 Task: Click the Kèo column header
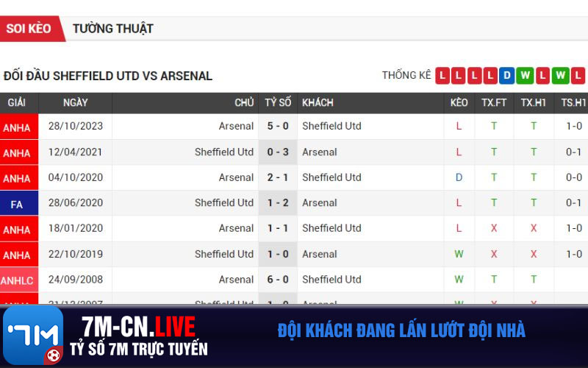click(x=459, y=103)
